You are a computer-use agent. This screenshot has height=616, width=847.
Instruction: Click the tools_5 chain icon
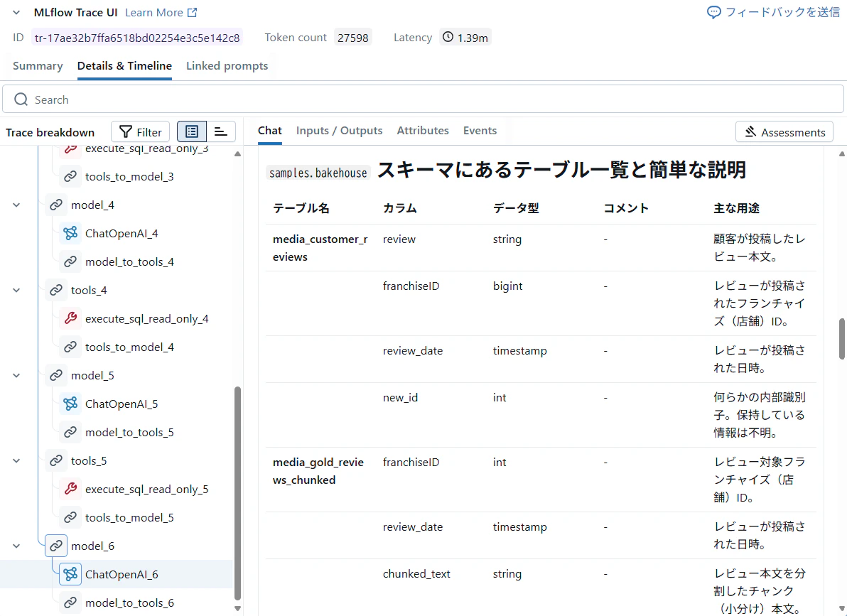pos(56,461)
